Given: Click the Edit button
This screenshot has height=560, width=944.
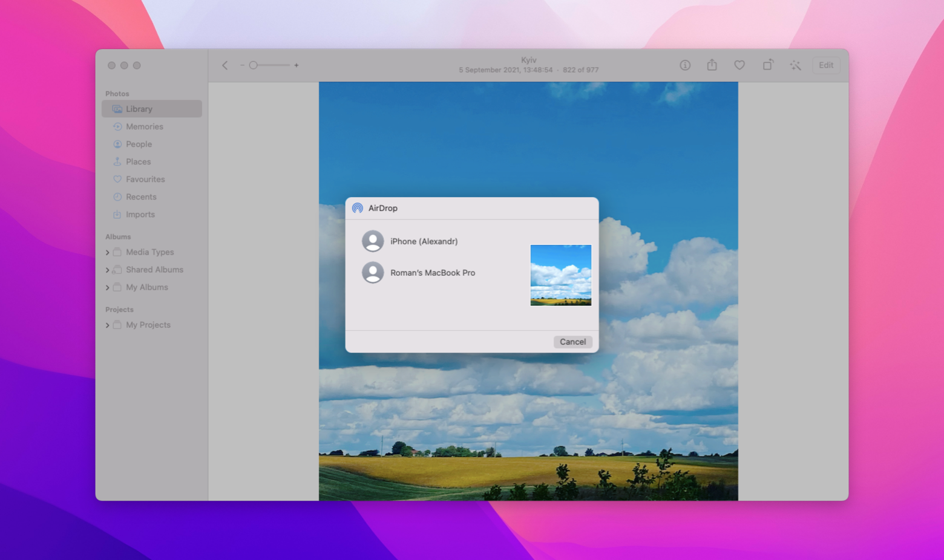Looking at the screenshot, I should tap(825, 65).
